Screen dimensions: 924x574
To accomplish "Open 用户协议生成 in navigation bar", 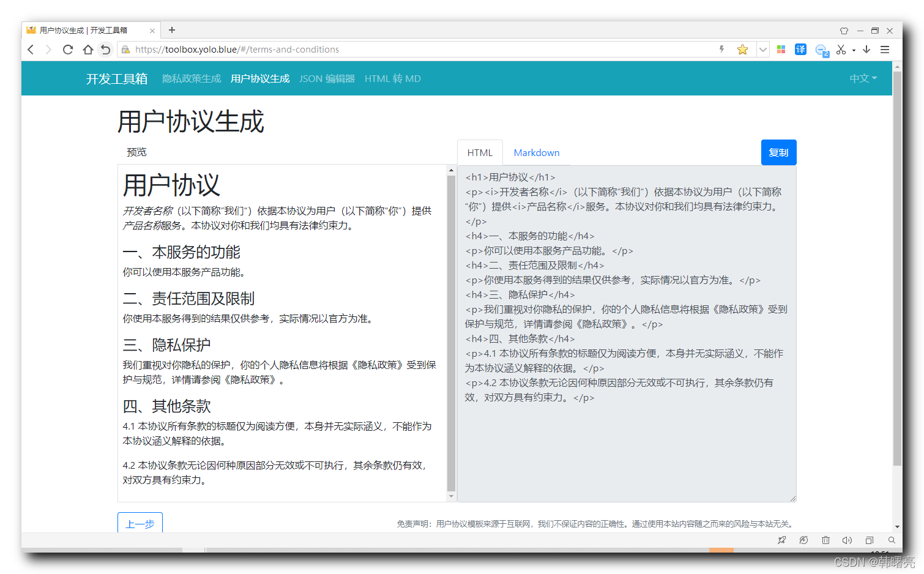I will [260, 78].
